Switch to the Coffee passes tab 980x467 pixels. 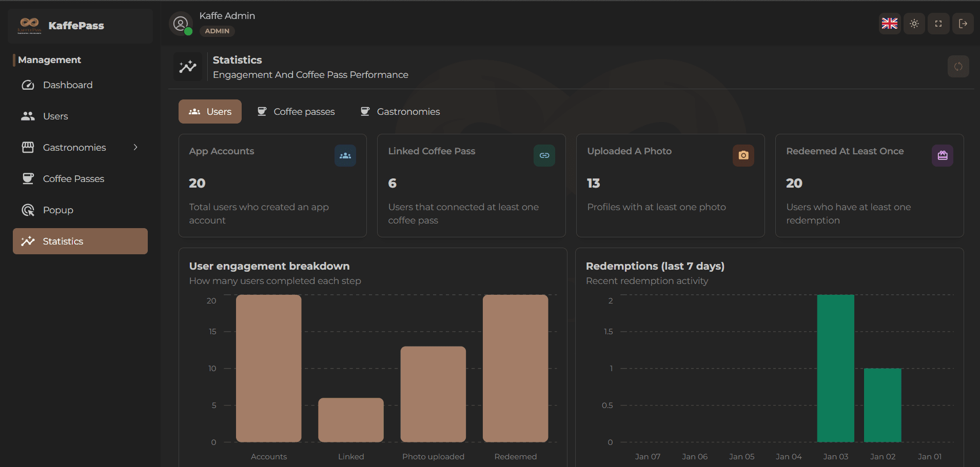click(296, 112)
